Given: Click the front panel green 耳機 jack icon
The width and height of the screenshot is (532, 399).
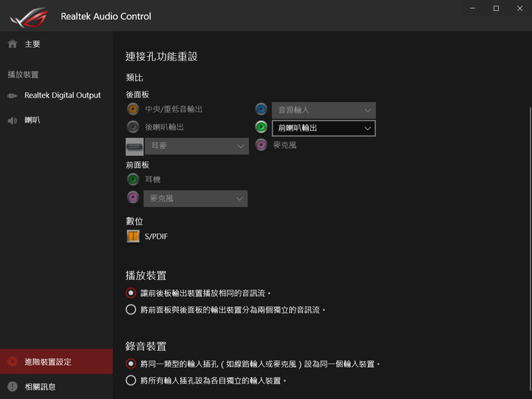Looking at the screenshot, I should point(133,179).
